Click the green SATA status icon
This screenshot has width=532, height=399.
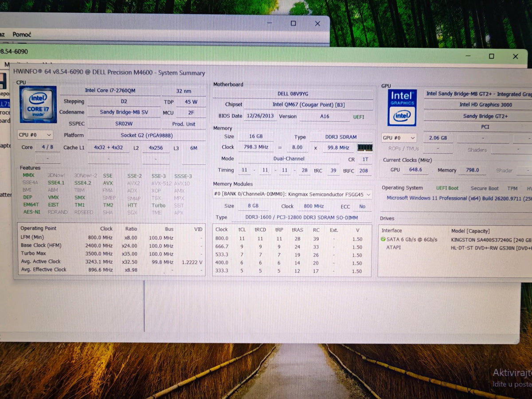(x=383, y=239)
